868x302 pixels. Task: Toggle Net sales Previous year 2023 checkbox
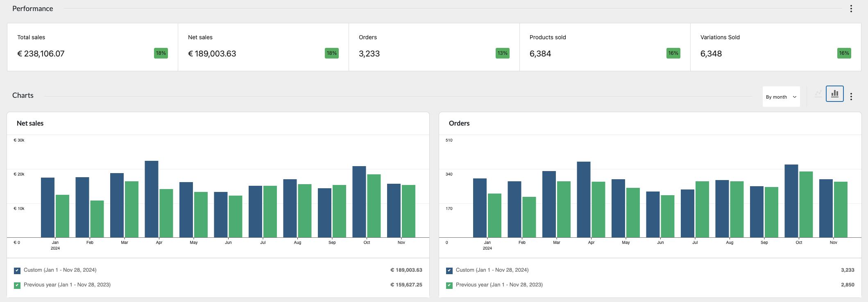[17, 285]
